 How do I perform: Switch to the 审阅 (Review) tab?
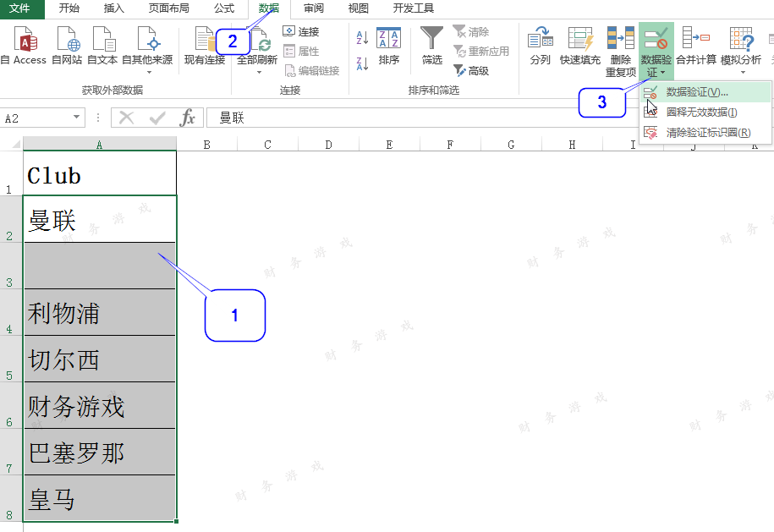tap(314, 8)
